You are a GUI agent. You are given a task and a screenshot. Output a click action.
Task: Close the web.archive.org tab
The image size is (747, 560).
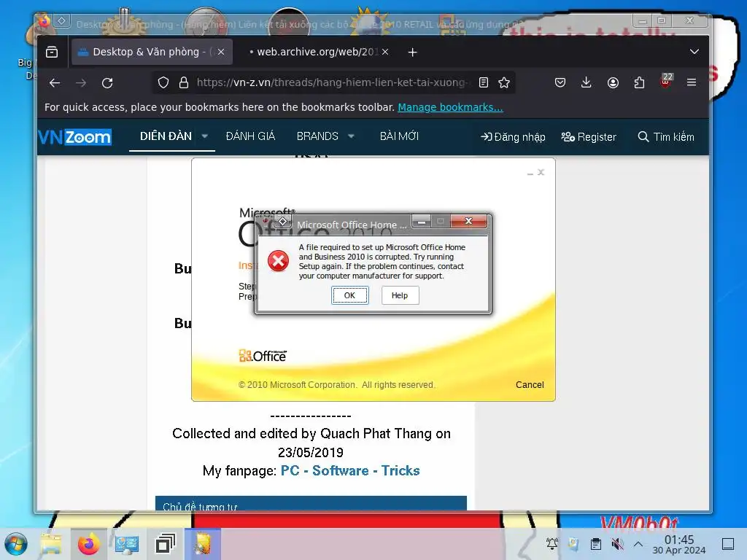coord(385,52)
